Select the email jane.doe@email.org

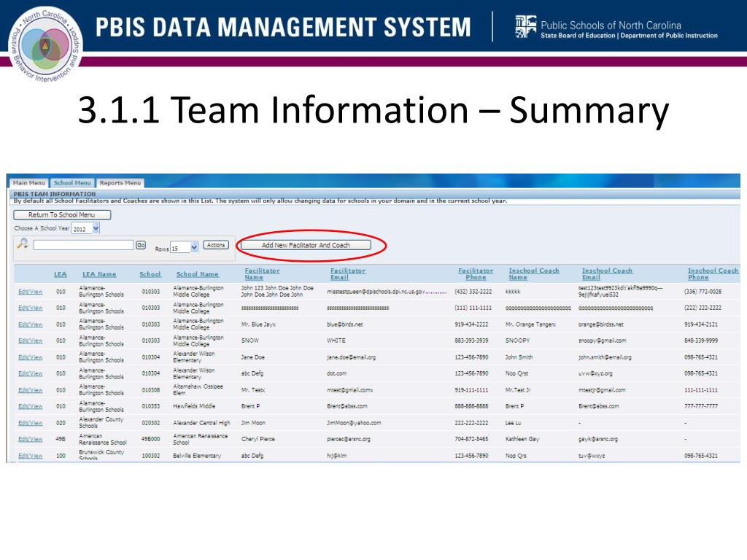351,357
